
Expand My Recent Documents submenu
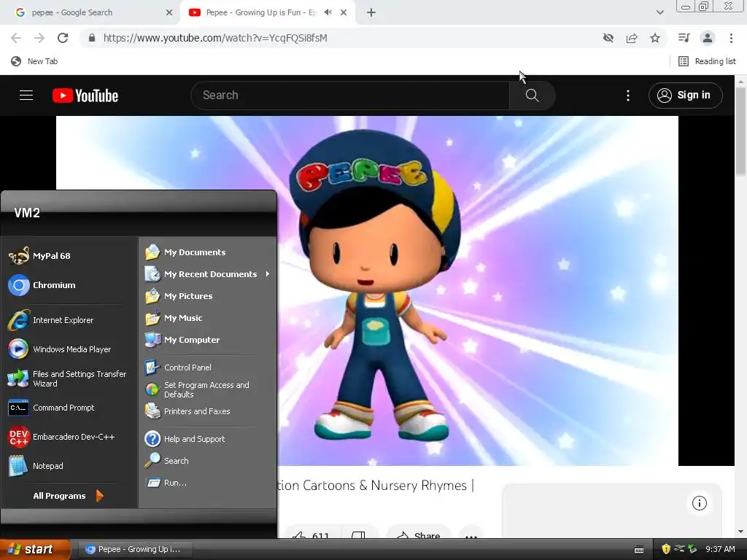coord(208,274)
